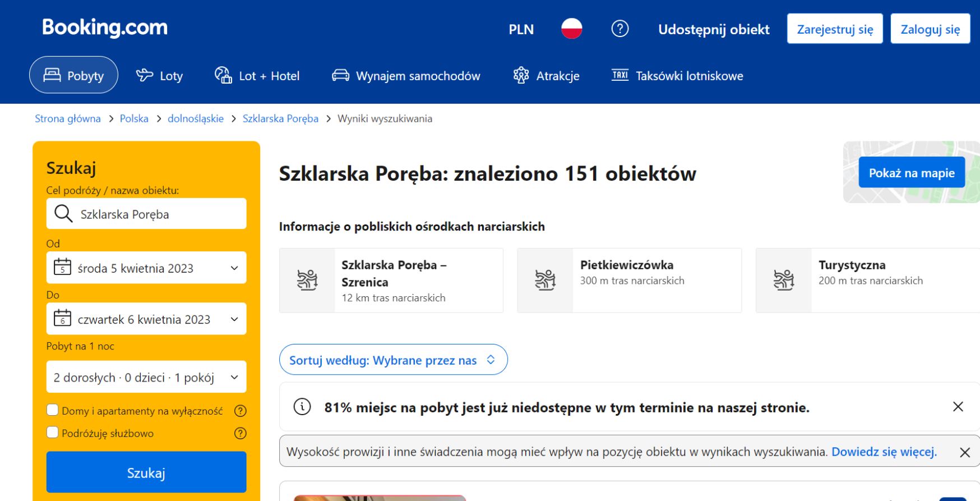Image resolution: width=980 pixels, height=501 pixels.
Task: Click the 300 m tras narciarskich text
Action: click(632, 281)
